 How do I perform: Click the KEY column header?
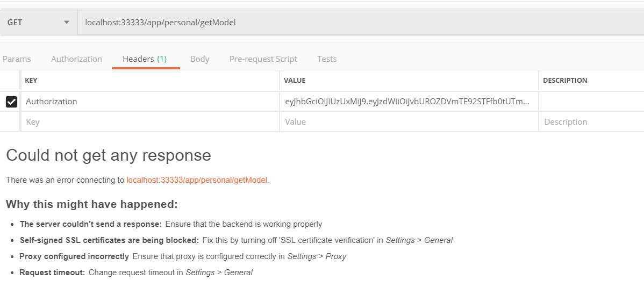(31, 81)
